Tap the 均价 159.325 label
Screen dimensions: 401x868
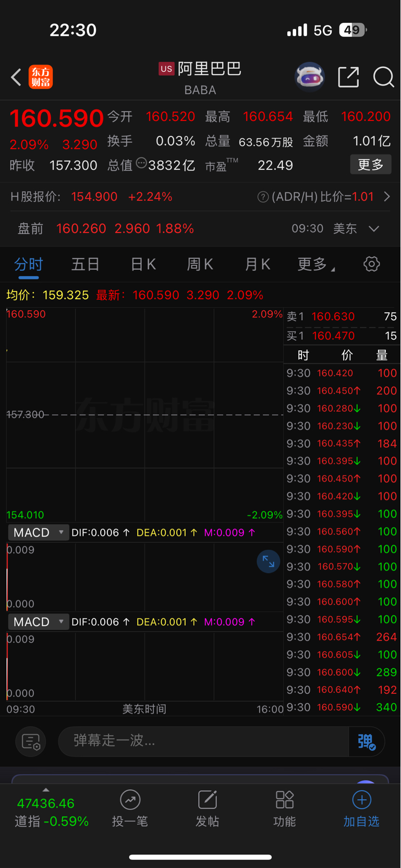click(x=47, y=295)
